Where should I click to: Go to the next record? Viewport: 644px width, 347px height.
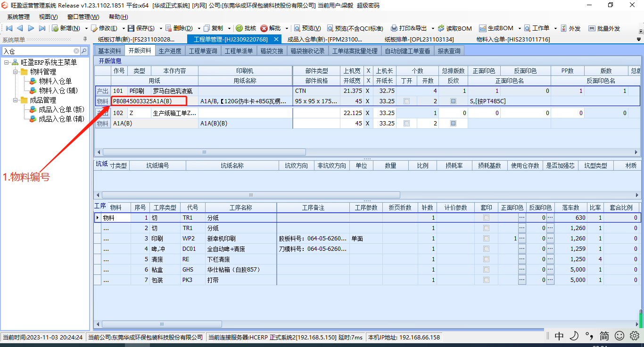coord(31,28)
